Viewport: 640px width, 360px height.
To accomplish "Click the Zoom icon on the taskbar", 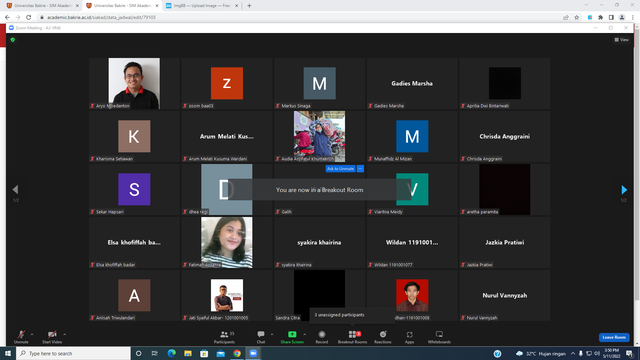I will point(253,353).
